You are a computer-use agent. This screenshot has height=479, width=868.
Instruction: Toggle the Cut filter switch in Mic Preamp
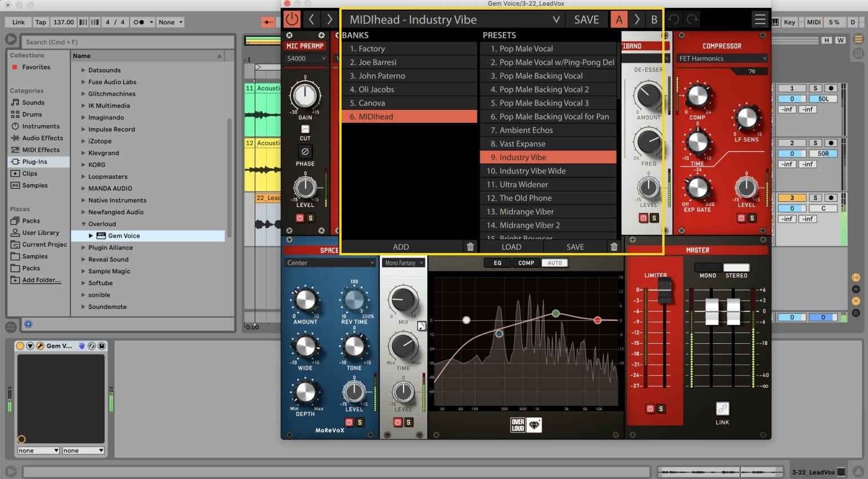tap(305, 129)
